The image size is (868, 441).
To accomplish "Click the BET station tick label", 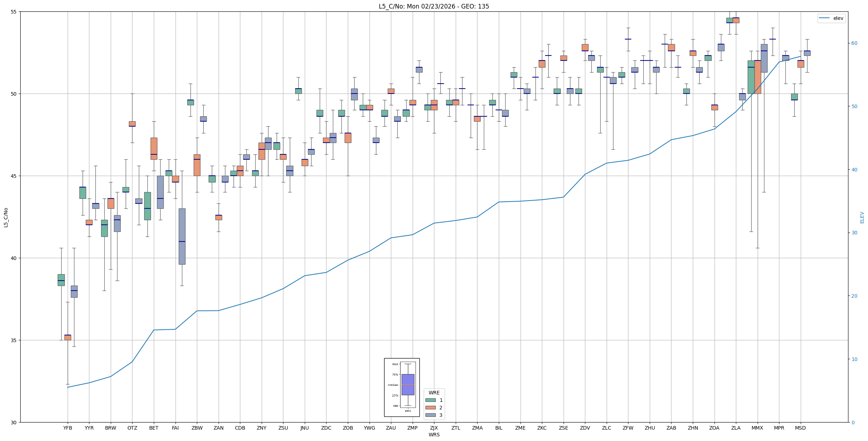I will pos(154,428).
